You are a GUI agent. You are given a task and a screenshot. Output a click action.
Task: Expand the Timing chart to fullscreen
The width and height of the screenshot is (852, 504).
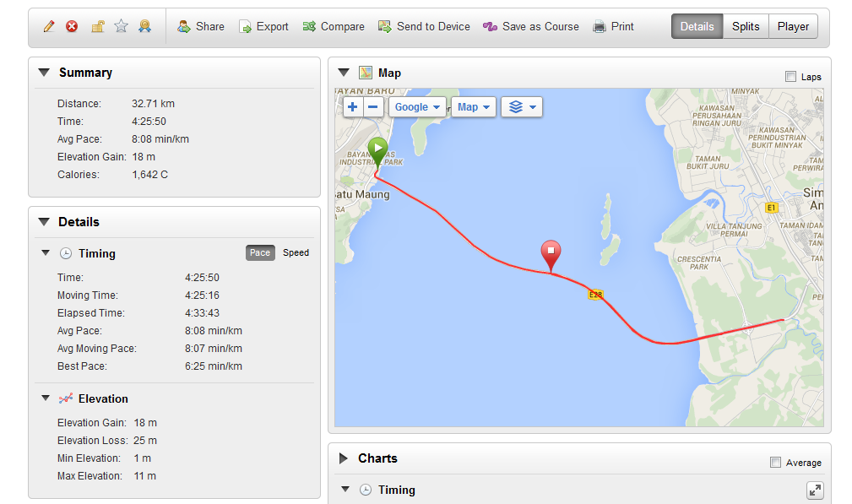point(814,490)
